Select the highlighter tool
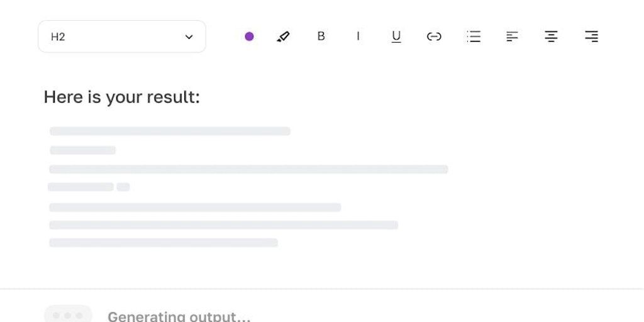Image resolution: width=644 pixels, height=322 pixels. (283, 36)
